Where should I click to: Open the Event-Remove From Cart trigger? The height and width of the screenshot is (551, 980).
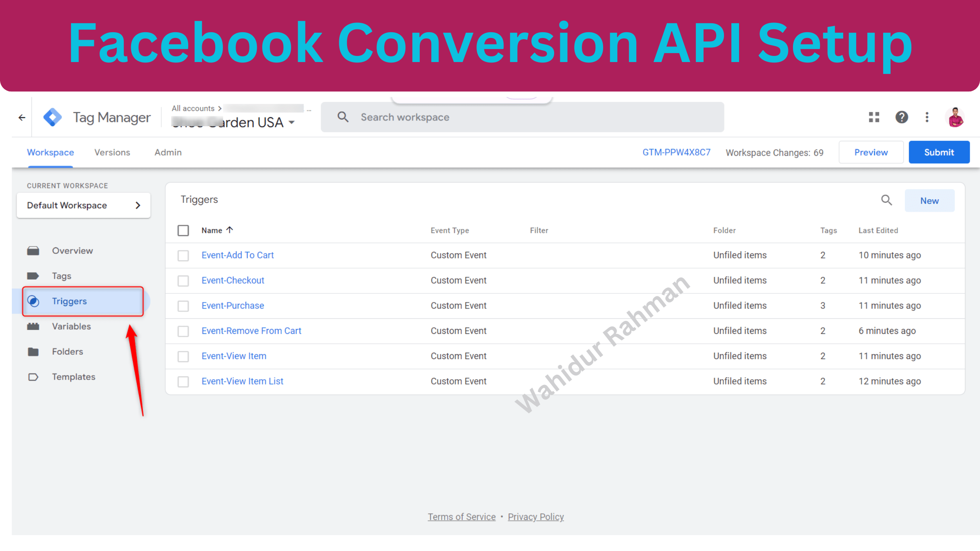(251, 331)
